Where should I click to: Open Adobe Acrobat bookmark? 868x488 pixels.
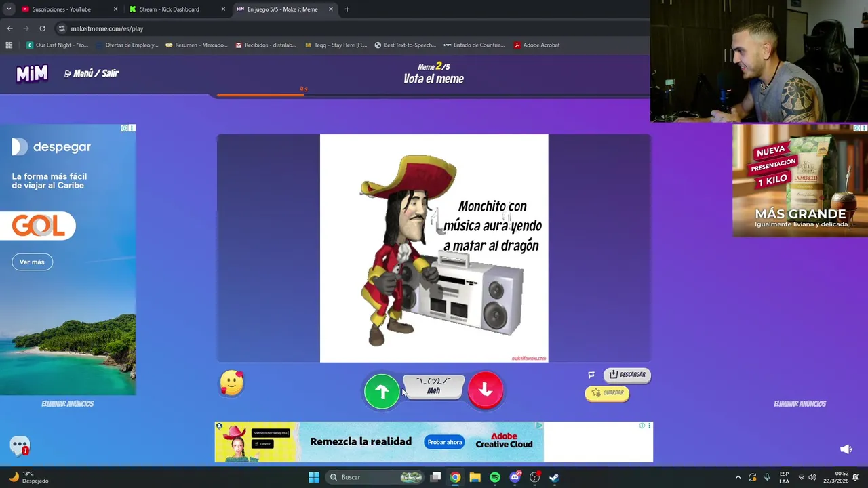click(536, 45)
